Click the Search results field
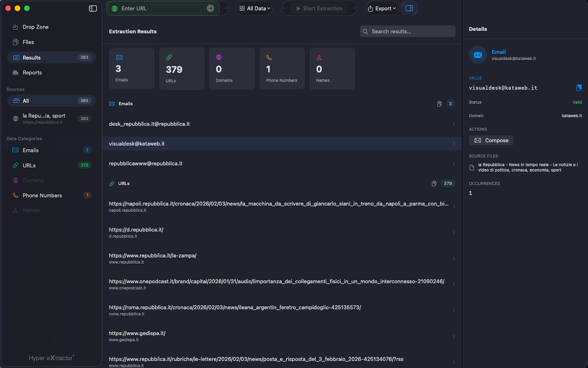This screenshot has width=588, height=368. point(408,31)
